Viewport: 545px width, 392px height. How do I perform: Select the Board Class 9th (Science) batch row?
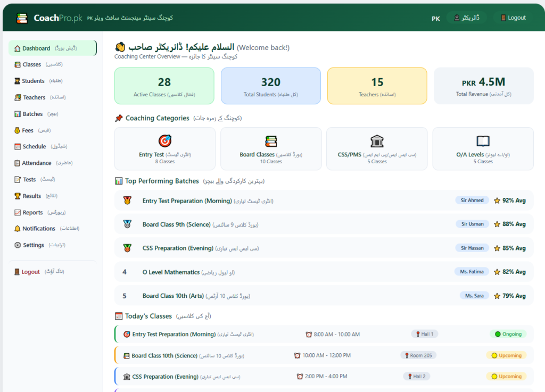pos(324,224)
